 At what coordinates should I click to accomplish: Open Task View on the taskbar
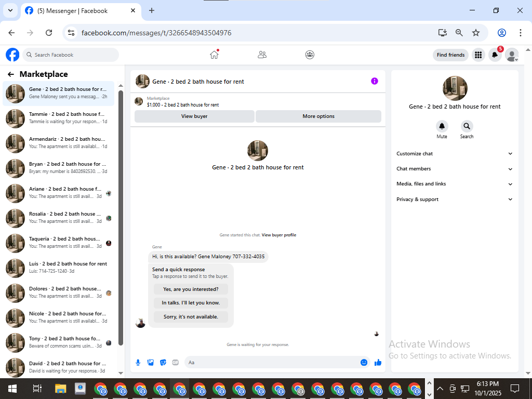click(x=37, y=389)
